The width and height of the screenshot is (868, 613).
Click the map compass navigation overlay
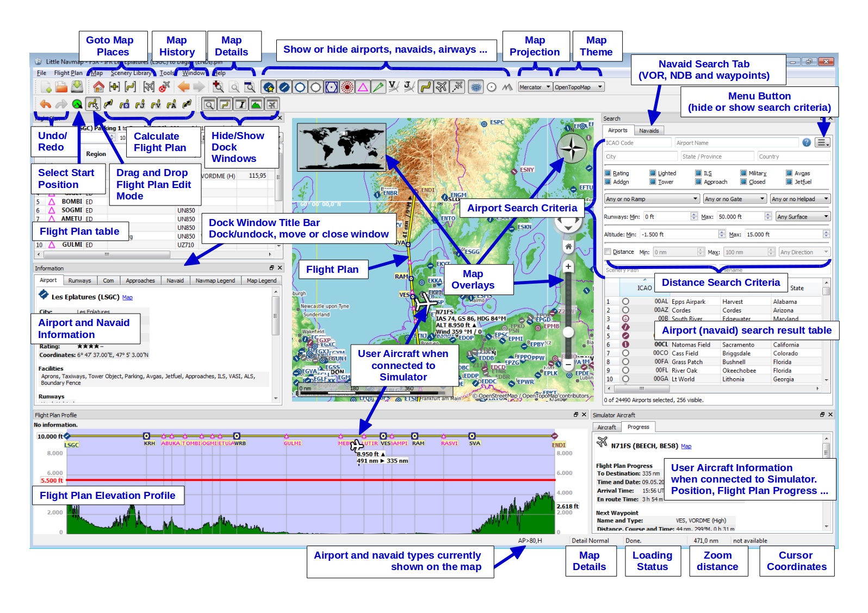pyautogui.click(x=572, y=148)
